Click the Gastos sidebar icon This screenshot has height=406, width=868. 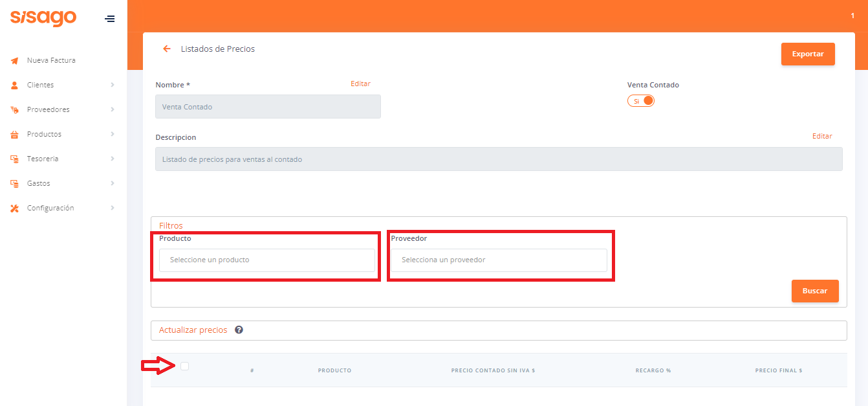pos(14,184)
